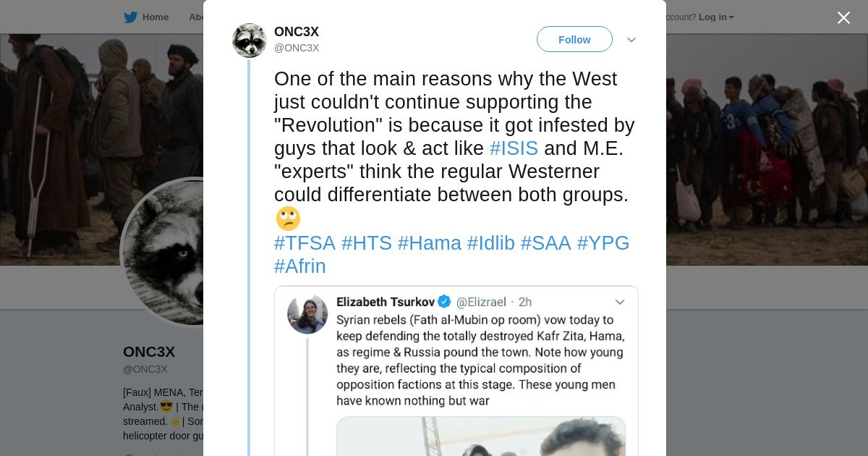Expand quoted tweet options chevron
The height and width of the screenshot is (456, 868).
click(619, 302)
